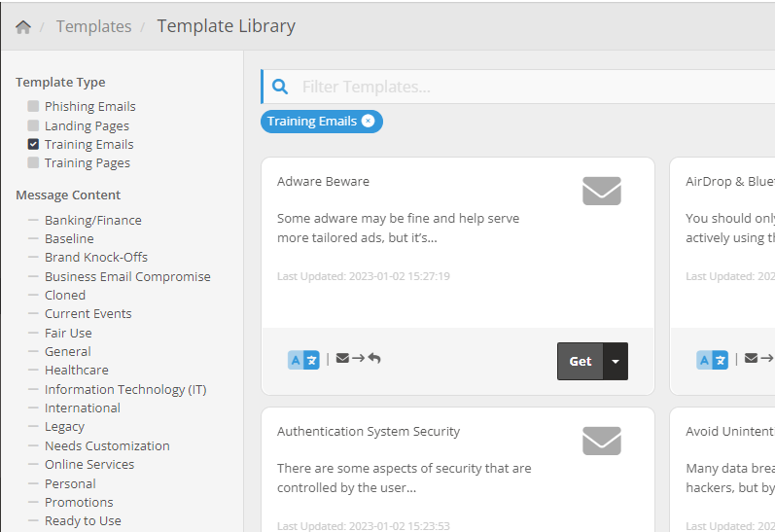The height and width of the screenshot is (532, 775).
Task: Click the Adware Beware description text
Action: click(398, 228)
